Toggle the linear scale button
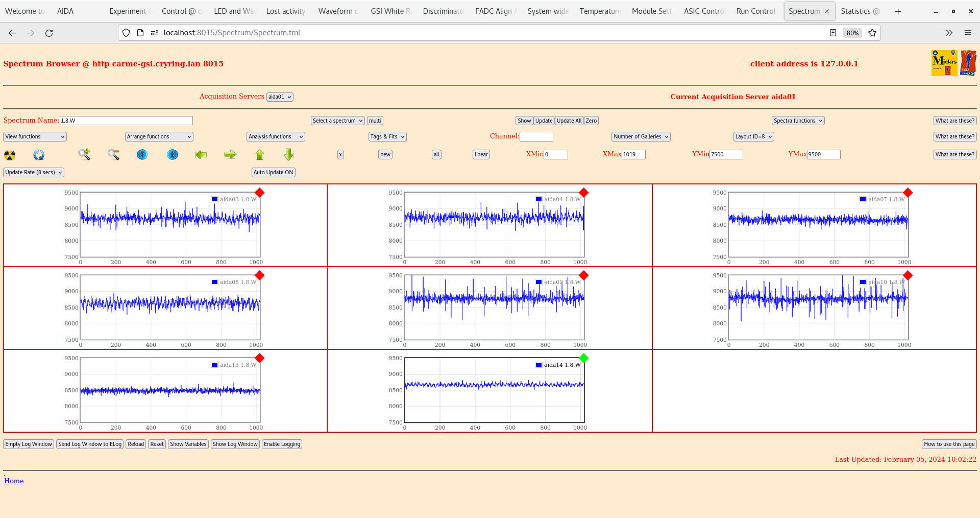 481,155
